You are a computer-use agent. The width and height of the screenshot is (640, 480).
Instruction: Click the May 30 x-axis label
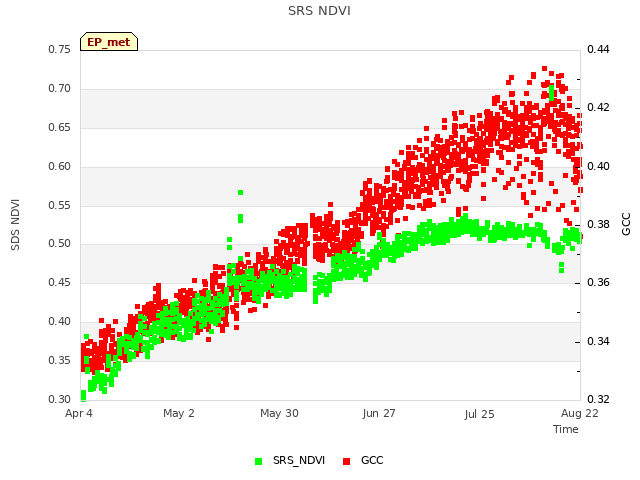pos(279,413)
